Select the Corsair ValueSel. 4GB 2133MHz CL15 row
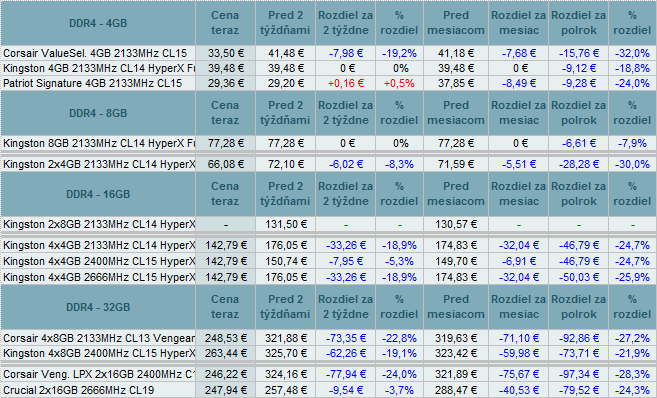Image resolution: width=657 pixels, height=398 pixels. [328, 53]
